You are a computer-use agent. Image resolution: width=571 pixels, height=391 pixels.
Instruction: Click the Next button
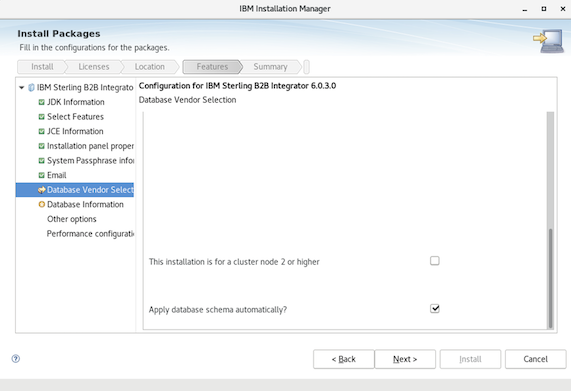pyautogui.click(x=405, y=359)
